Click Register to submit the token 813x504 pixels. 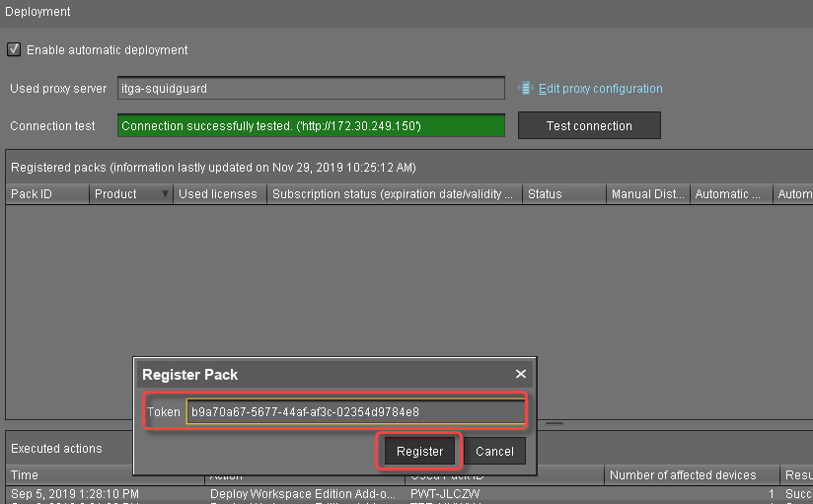(420, 452)
